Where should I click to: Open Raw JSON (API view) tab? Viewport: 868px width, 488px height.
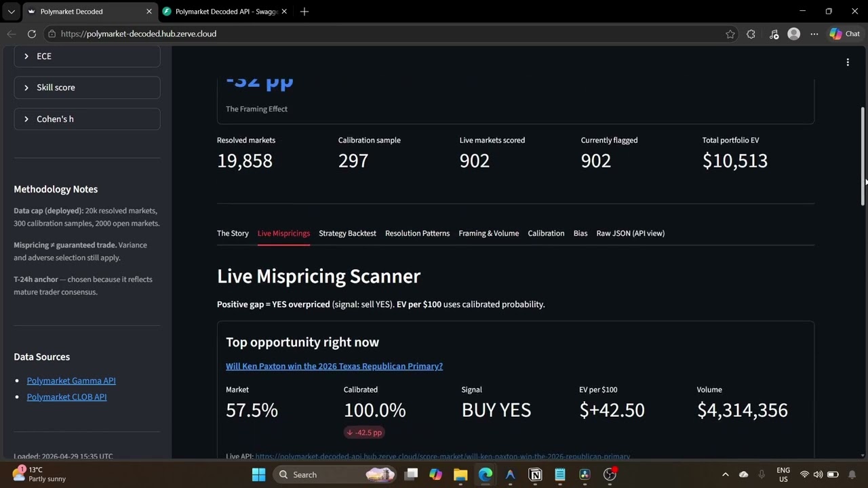[631, 233]
